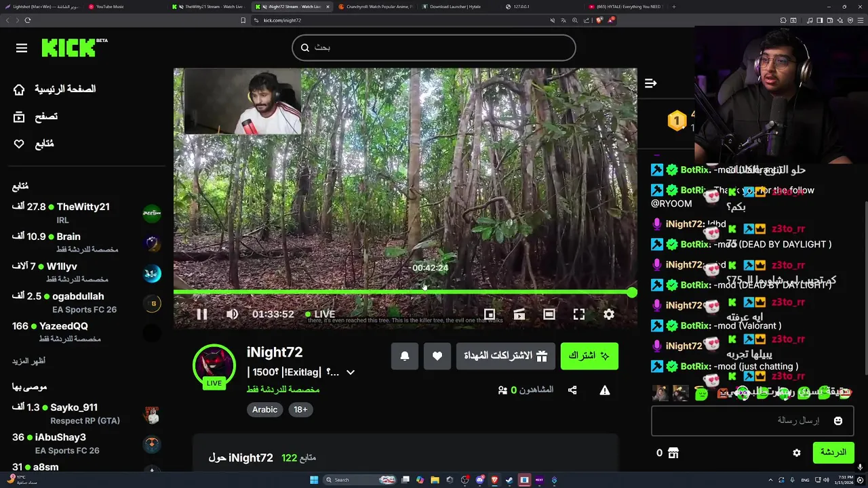Open the browse sidebar item
Image resolution: width=868 pixels, height=488 pixels.
tap(36, 117)
